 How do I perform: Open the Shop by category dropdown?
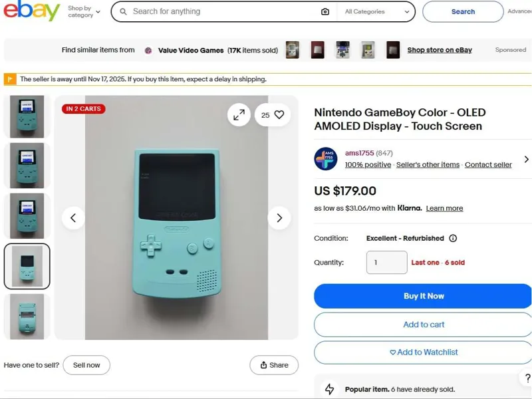coord(84,11)
